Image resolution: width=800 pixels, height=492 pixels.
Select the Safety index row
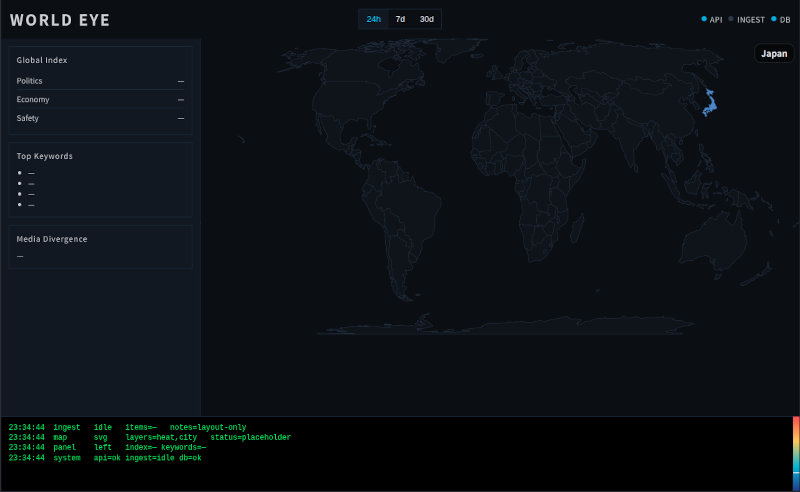coord(100,119)
